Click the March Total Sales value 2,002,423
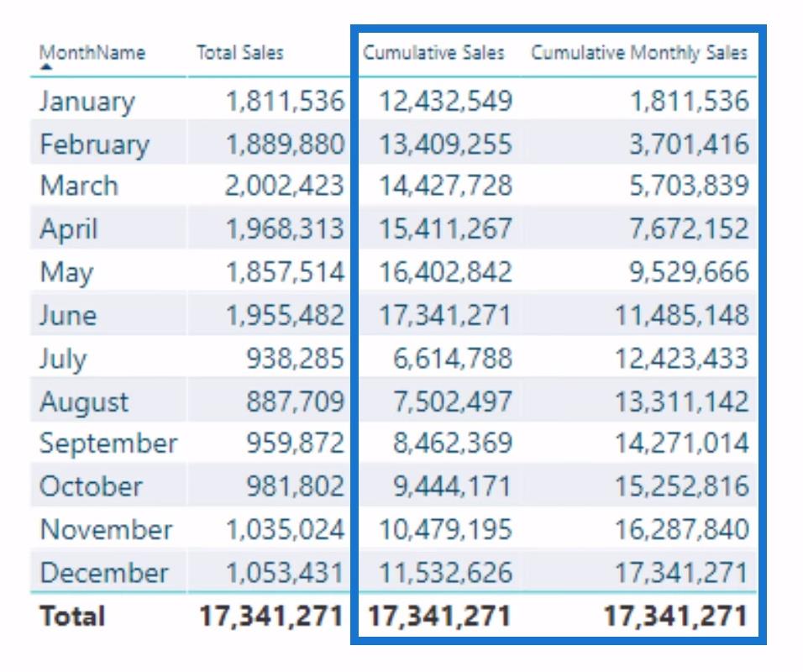Image resolution: width=803 pixels, height=672 pixels. pyautogui.click(x=285, y=186)
